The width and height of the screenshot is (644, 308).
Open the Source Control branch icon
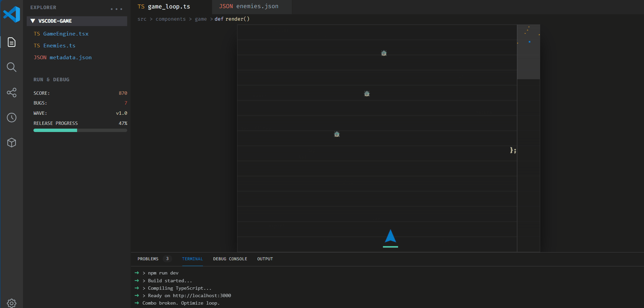11,92
